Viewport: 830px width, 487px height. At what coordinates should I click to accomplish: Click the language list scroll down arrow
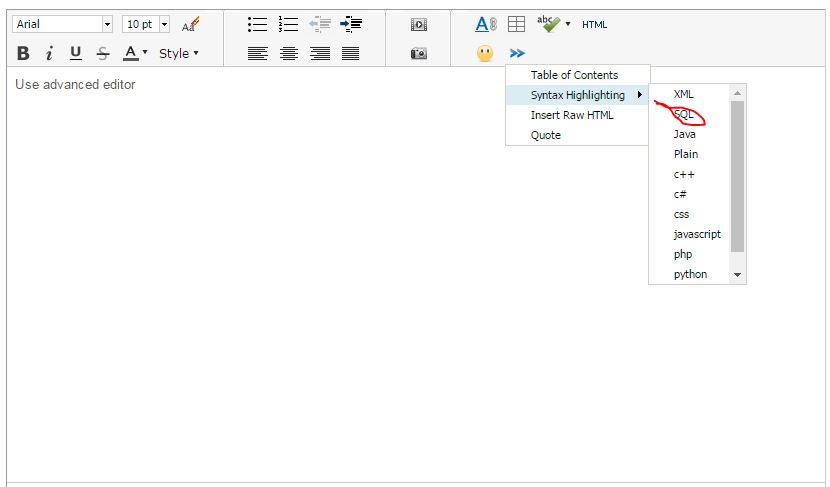737,275
